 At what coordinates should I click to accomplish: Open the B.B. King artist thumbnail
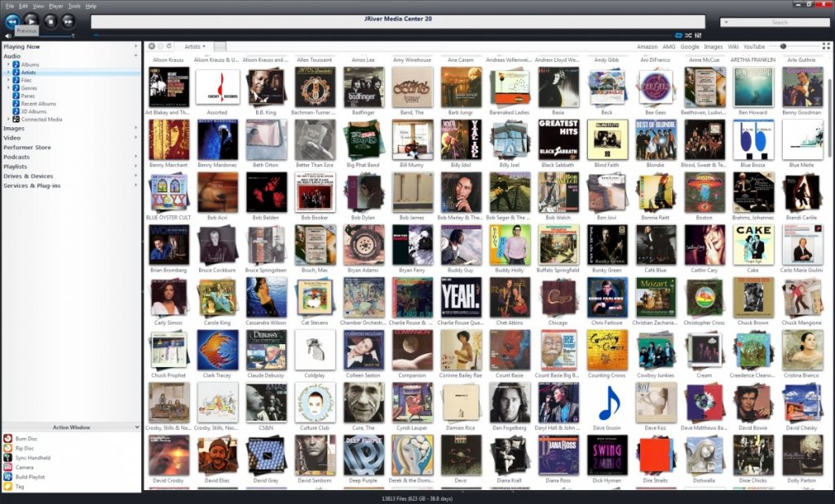tap(266, 86)
